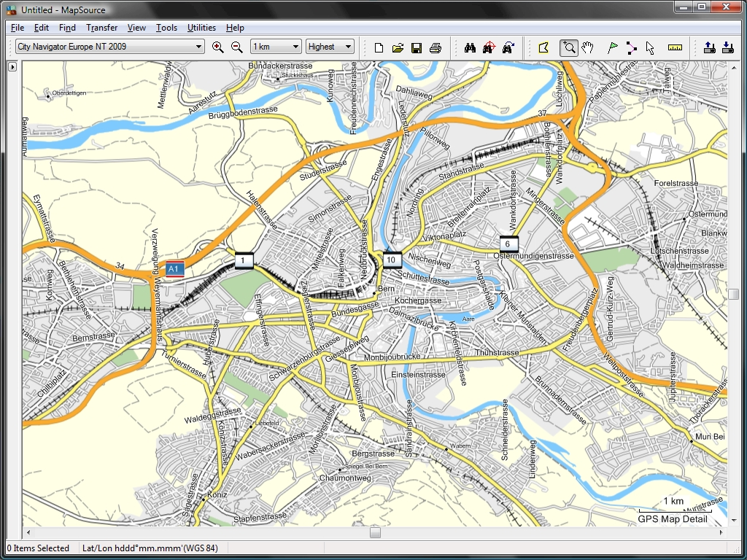
Task: Click the route 6 shield on the map
Action: click(508, 244)
